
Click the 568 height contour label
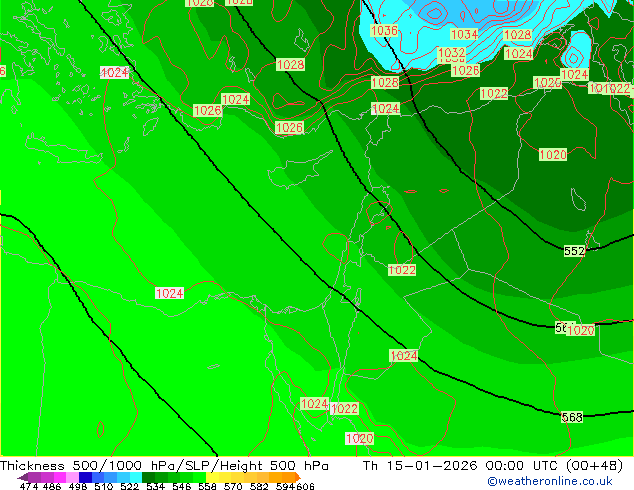pyautogui.click(x=572, y=417)
